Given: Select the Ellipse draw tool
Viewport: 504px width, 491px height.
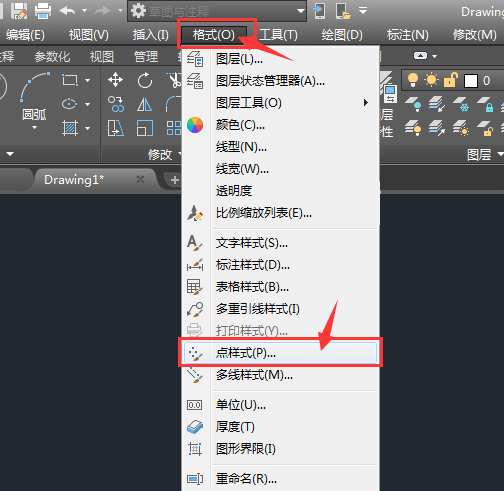Looking at the screenshot, I should tap(70, 104).
